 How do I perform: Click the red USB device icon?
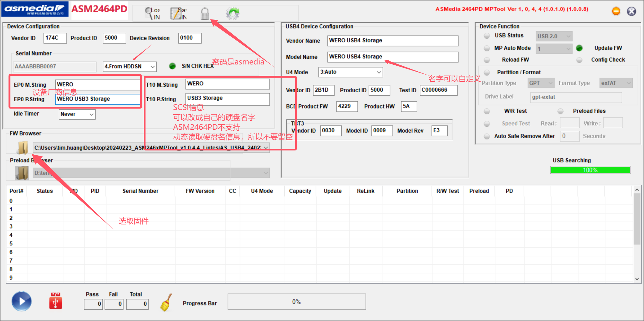click(x=56, y=301)
